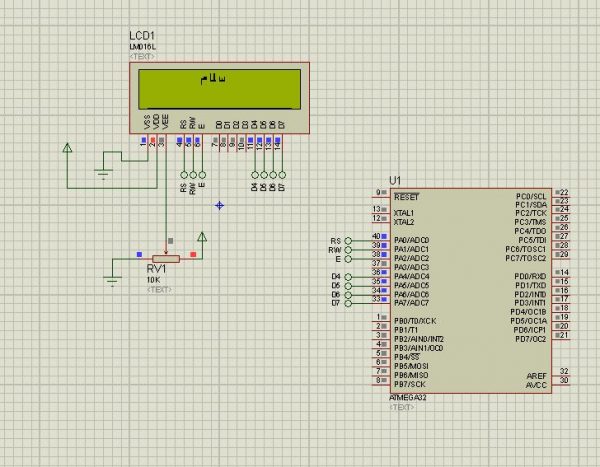
Task: Select the <TEXT> placeholder under ATMEGA32
Action: [x=402, y=407]
